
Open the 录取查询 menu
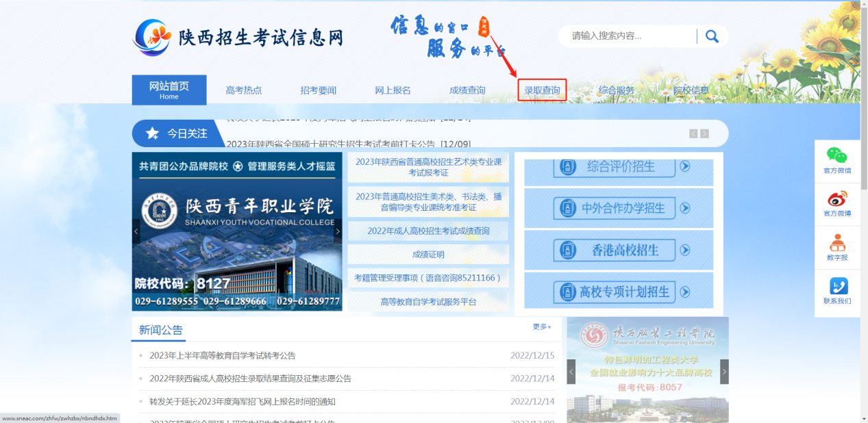coord(542,90)
